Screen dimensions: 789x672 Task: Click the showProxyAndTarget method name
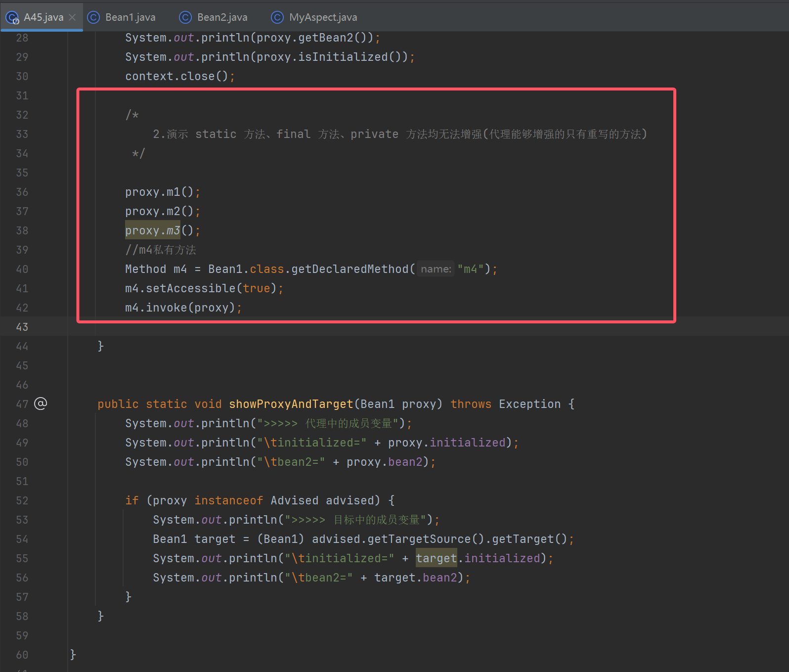tap(291, 404)
